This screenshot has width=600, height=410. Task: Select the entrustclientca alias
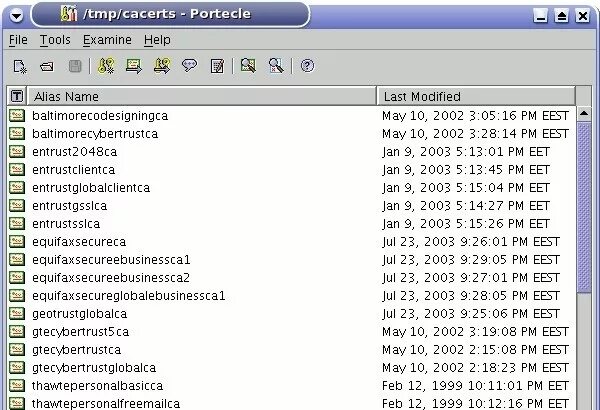73,170
